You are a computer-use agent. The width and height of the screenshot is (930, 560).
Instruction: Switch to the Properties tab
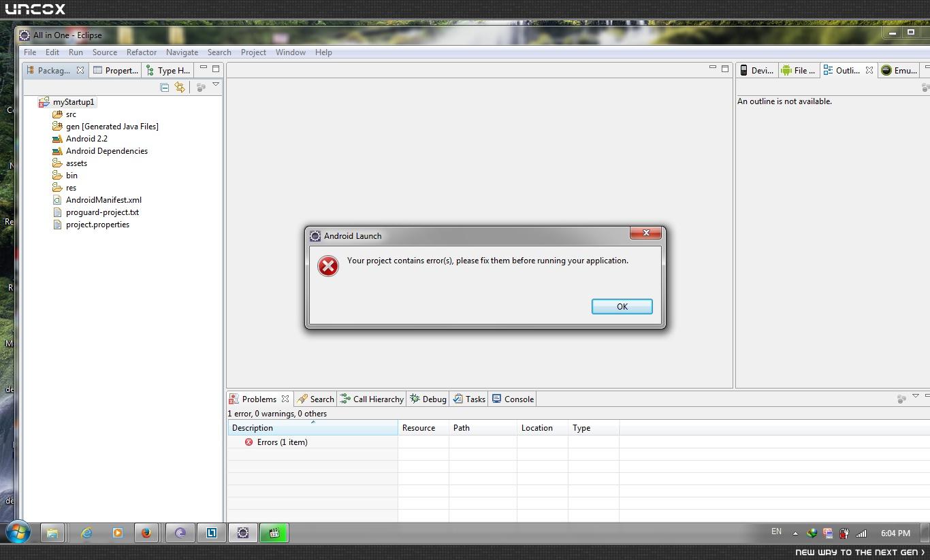tap(116, 70)
